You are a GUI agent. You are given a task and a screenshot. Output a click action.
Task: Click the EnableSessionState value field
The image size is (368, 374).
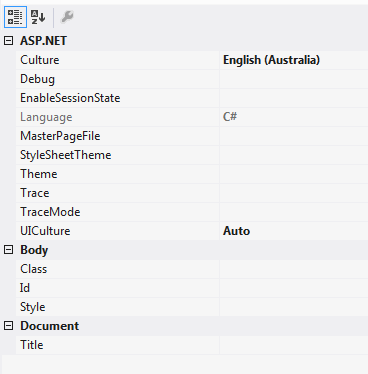coord(294,98)
